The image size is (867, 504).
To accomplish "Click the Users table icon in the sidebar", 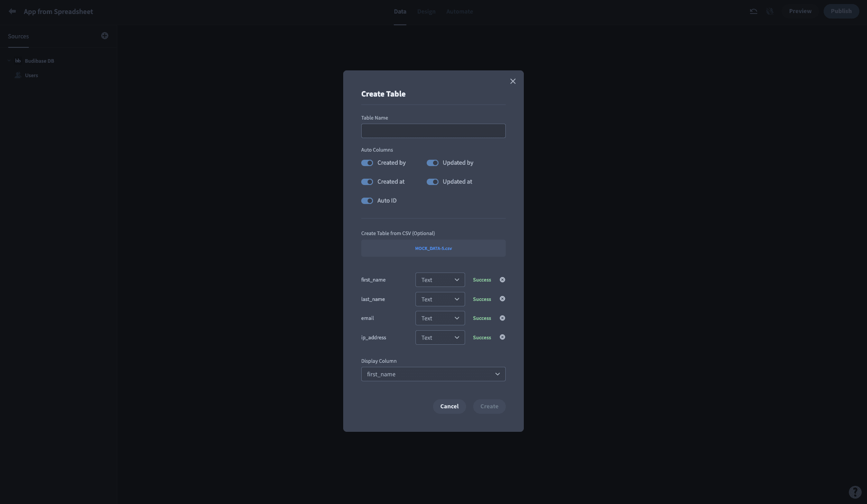I will click(x=18, y=75).
